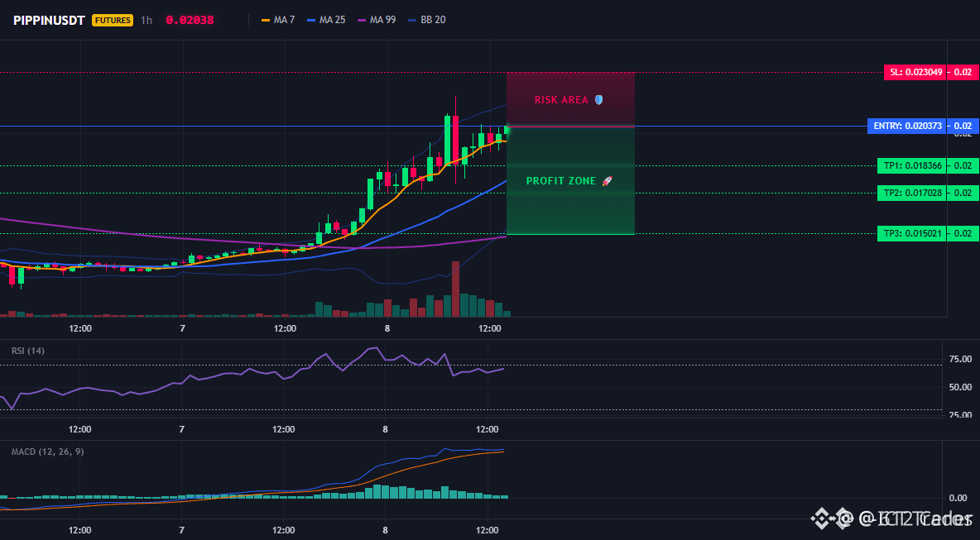The height and width of the screenshot is (540, 980).
Task: Click the date 8 on MACD panel time axis
Action: [385, 530]
